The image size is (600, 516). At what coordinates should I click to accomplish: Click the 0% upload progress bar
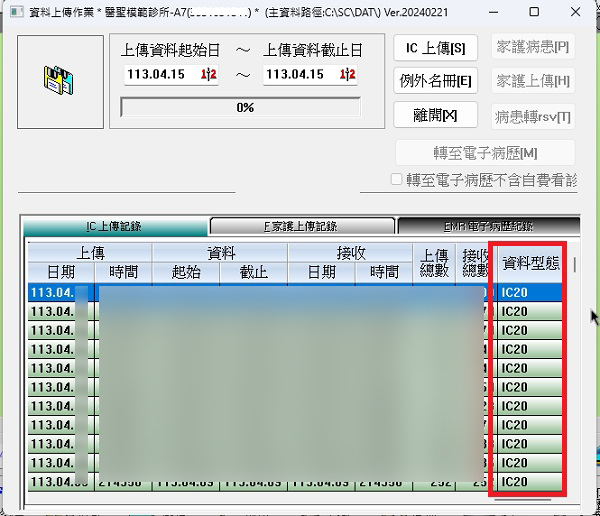click(x=244, y=108)
